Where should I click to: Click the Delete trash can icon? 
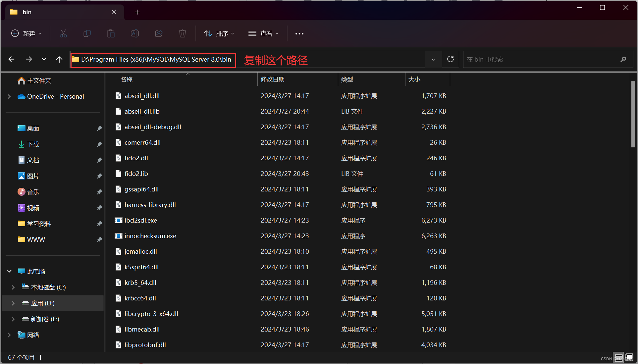pos(183,33)
